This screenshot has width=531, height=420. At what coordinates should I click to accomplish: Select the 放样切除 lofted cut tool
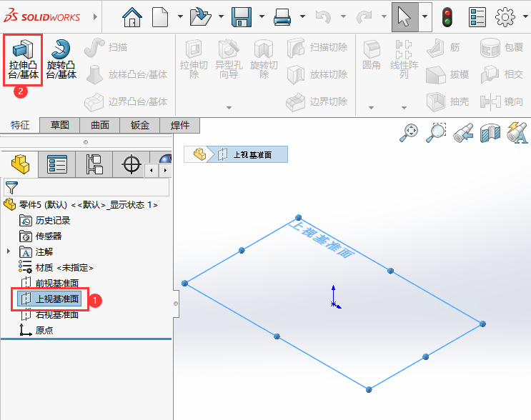(317, 74)
